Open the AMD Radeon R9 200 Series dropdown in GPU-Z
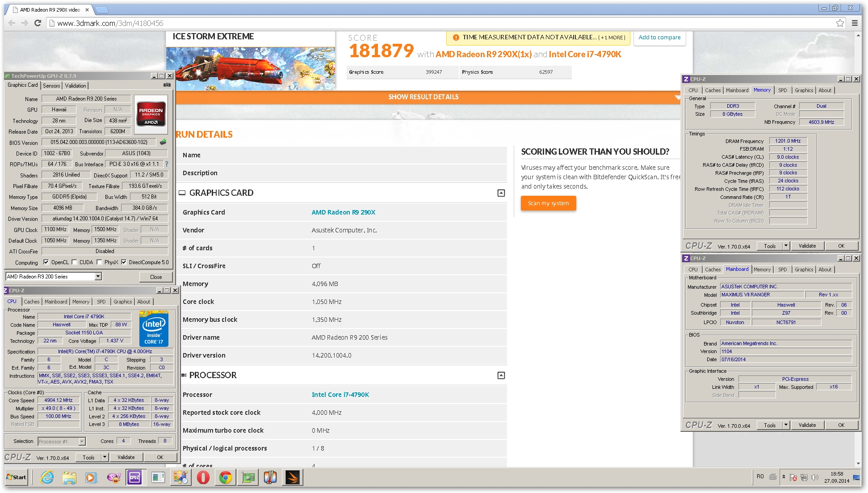Viewport: 868px width, 493px height. 98,277
